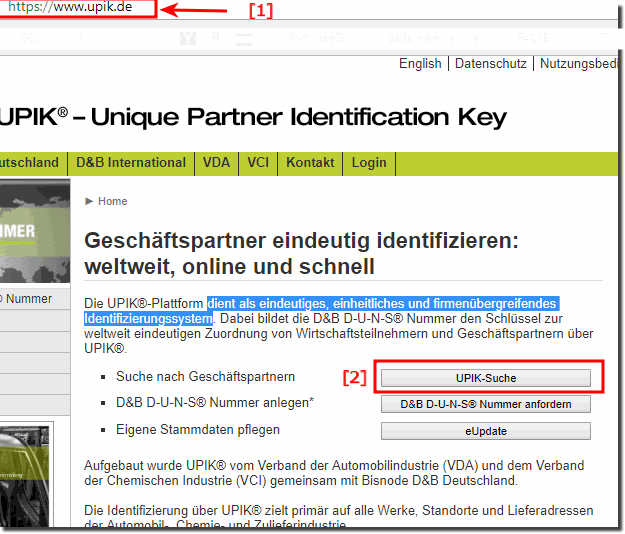
Task: Click the world map banner image in sidebar
Action: (x=35, y=231)
